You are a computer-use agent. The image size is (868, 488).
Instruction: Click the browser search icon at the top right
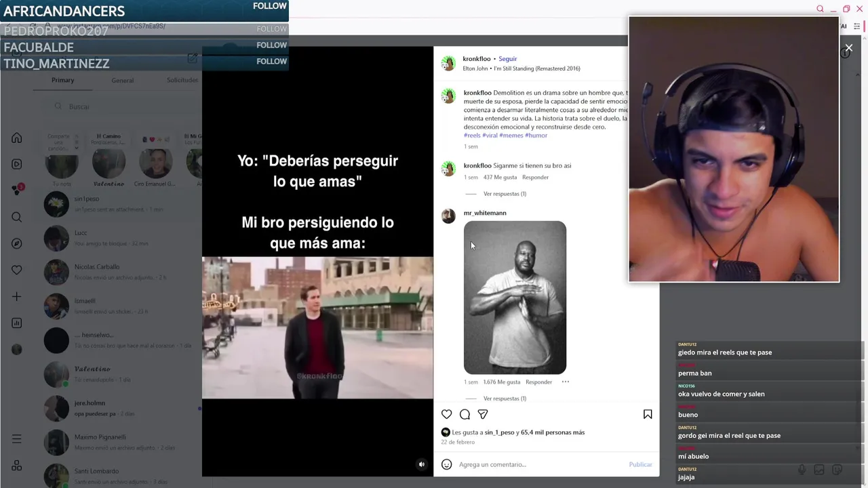[820, 9]
